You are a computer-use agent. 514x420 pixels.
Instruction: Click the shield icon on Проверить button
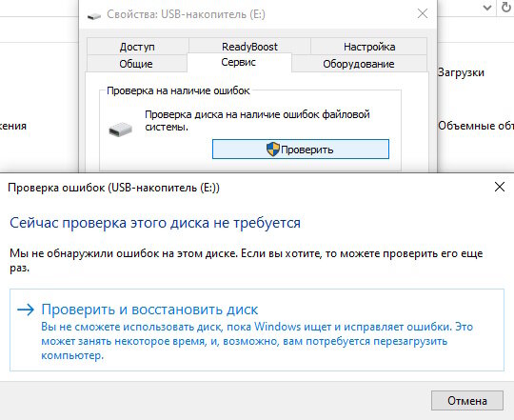pyautogui.click(x=273, y=150)
